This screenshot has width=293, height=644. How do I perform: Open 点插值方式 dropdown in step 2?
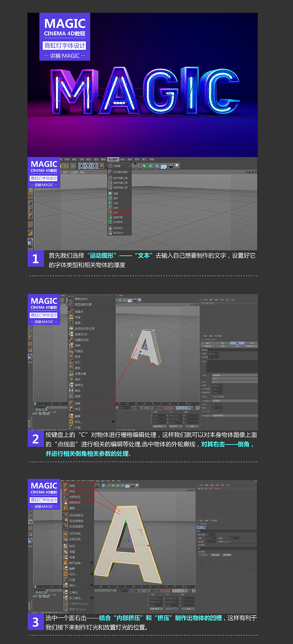(x=235, y=401)
